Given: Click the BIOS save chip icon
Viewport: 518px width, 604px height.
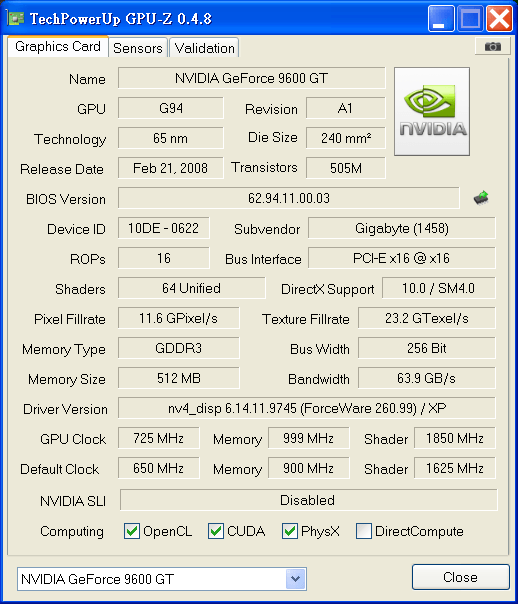Looking at the screenshot, I should 481,198.
